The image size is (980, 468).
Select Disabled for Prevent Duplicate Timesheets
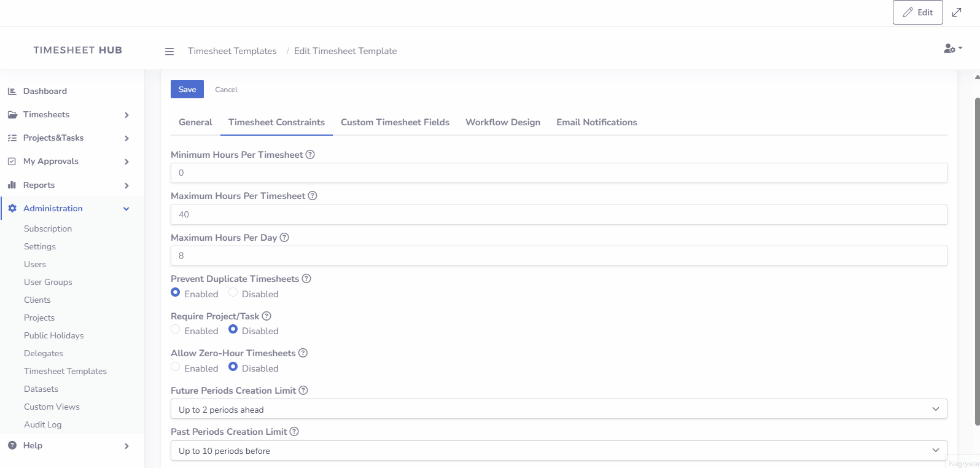[x=233, y=293]
